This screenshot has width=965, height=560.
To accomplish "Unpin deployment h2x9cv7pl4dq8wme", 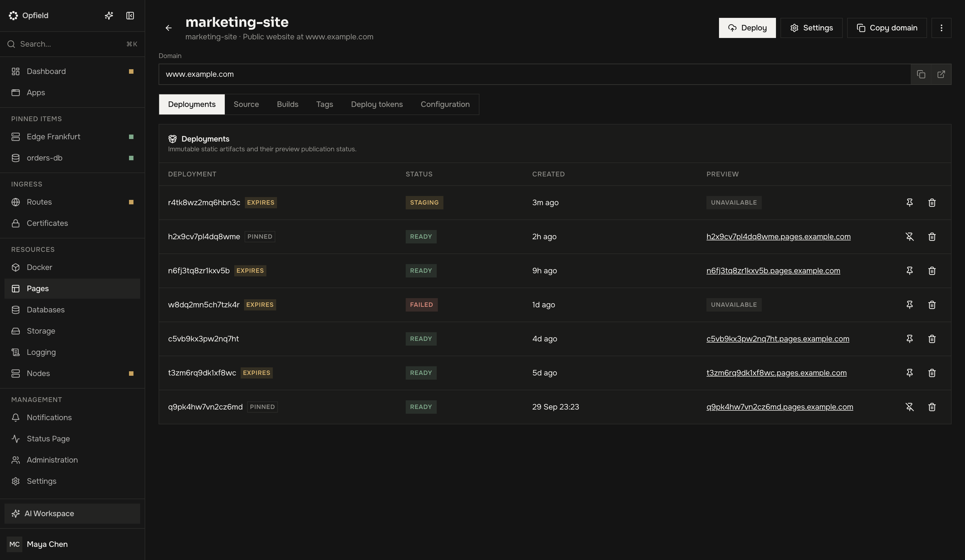I will (x=909, y=236).
